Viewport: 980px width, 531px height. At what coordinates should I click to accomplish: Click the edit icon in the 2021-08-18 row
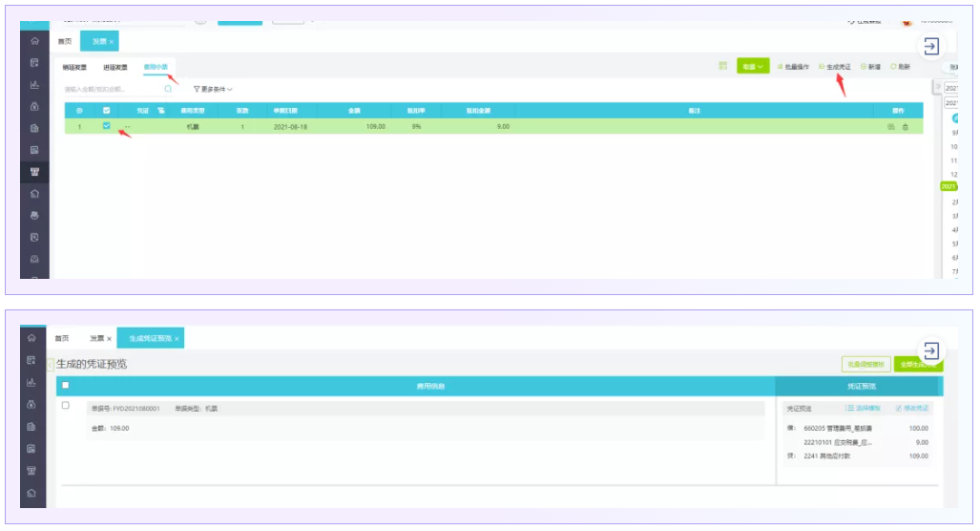click(890, 127)
